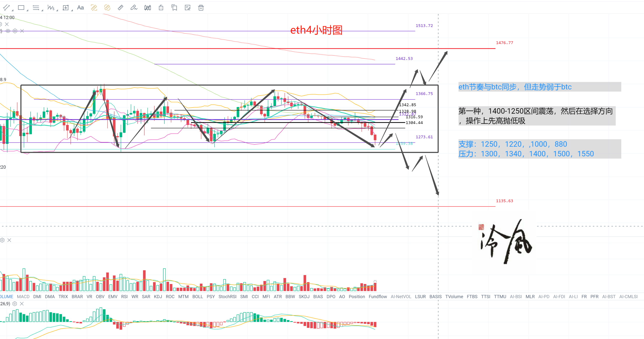
Task: Click the Aa text annotation tool
Action: [x=80, y=8]
